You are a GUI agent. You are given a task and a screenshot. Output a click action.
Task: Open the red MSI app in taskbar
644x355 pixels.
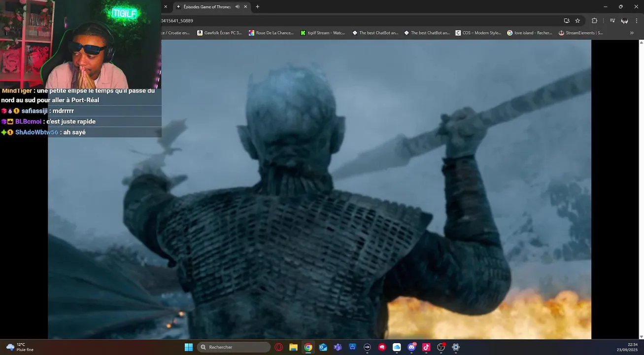click(382, 347)
